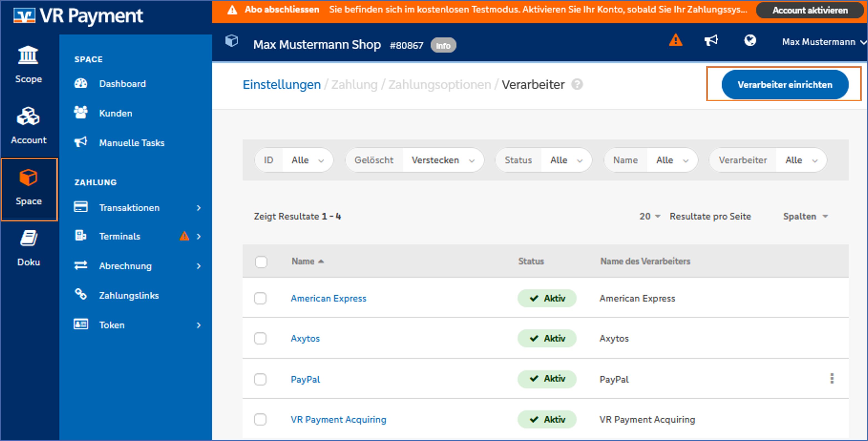This screenshot has width=868, height=441.
Task: Open the Doku book icon
Action: click(x=28, y=238)
